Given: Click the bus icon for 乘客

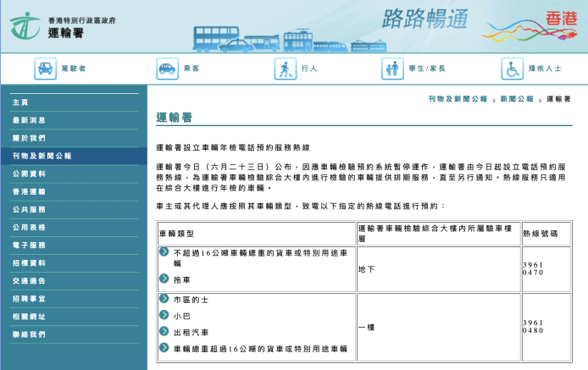Looking at the screenshot, I should pyautogui.click(x=167, y=69).
